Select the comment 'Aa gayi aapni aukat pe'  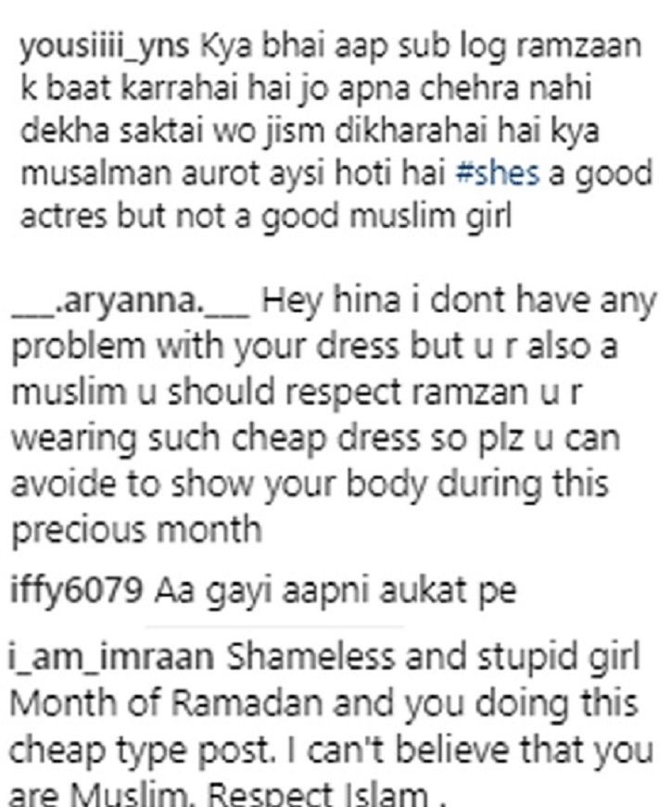pyautogui.click(x=336, y=592)
